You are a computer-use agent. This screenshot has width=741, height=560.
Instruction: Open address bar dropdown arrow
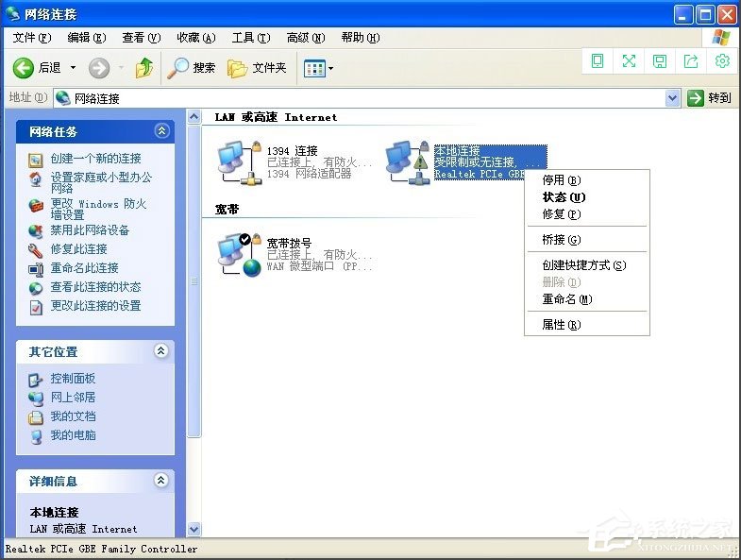click(672, 98)
